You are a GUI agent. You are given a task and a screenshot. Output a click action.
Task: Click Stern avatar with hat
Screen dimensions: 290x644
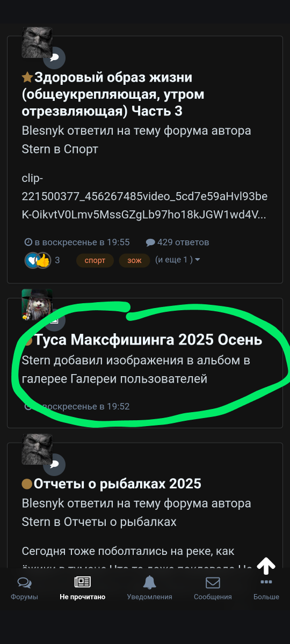pyautogui.click(x=37, y=304)
